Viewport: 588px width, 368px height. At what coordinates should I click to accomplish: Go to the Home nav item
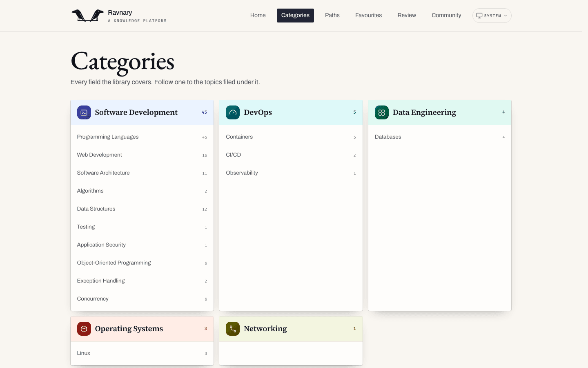(x=258, y=16)
